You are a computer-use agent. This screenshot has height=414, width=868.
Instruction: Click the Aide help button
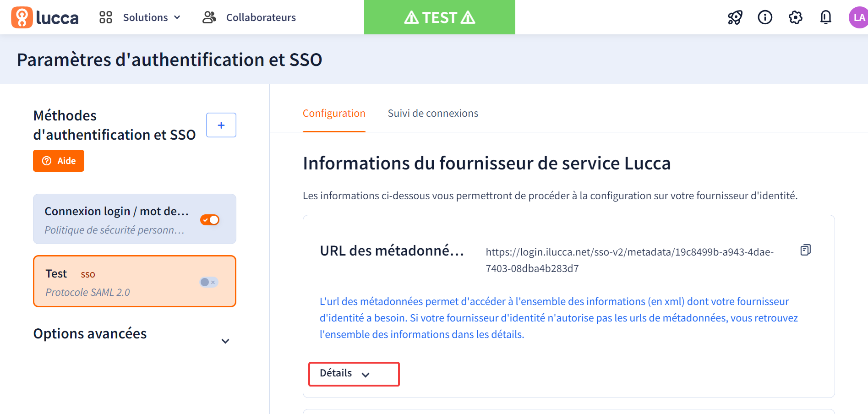(59, 161)
